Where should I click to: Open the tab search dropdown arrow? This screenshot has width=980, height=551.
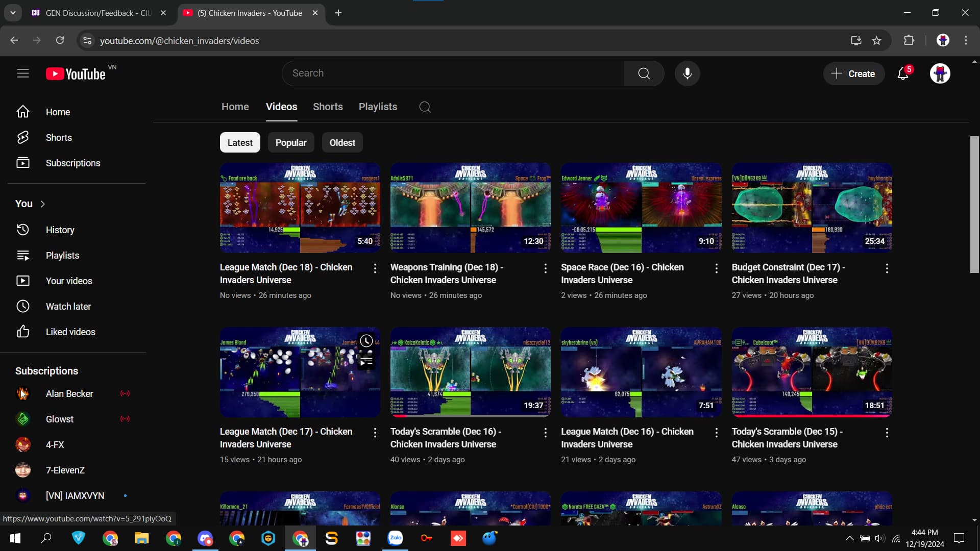point(13,13)
